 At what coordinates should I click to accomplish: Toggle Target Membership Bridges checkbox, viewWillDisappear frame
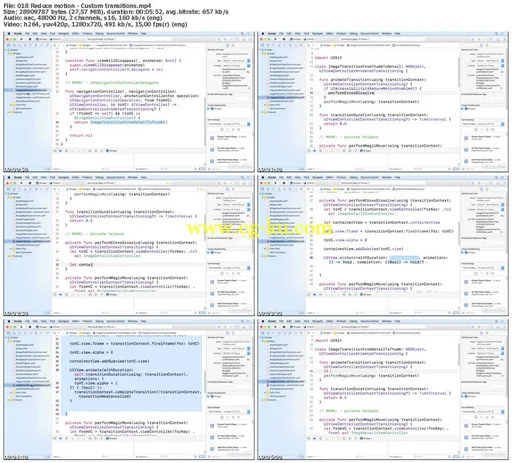209,109
